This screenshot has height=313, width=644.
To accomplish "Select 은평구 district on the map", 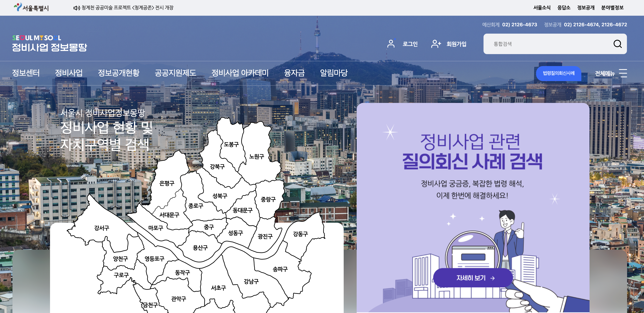I will click(167, 183).
